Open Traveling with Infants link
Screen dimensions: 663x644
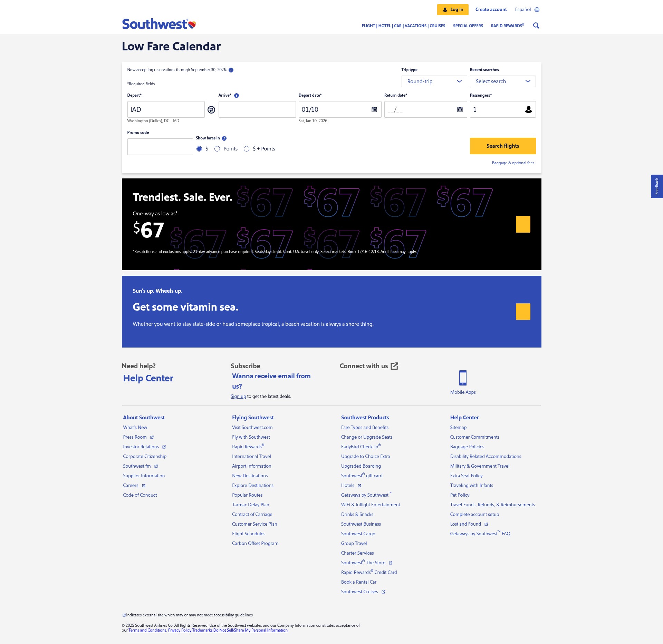click(471, 486)
